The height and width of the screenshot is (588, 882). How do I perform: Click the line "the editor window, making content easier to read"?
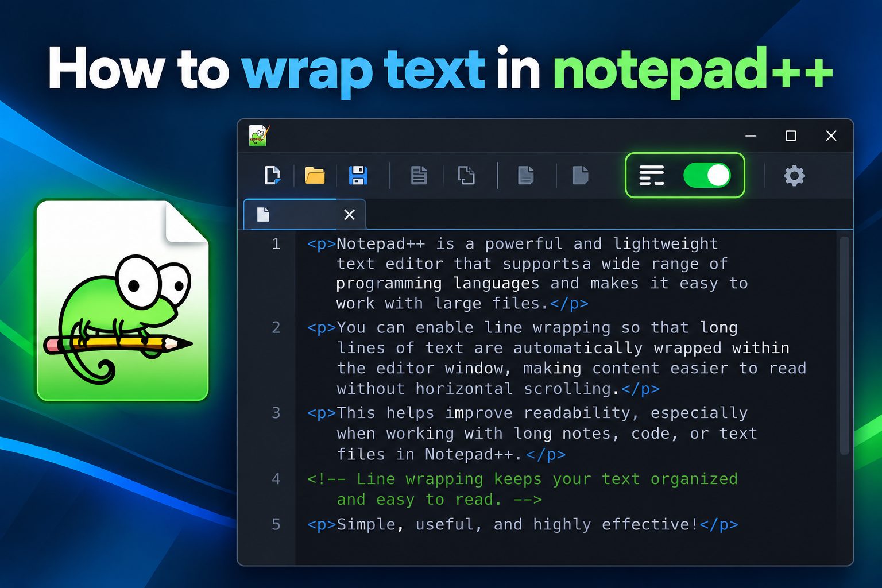coord(571,368)
